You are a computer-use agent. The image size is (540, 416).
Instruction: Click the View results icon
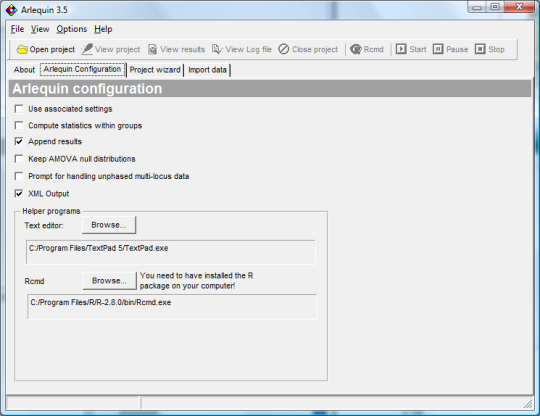click(x=153, y=50)
